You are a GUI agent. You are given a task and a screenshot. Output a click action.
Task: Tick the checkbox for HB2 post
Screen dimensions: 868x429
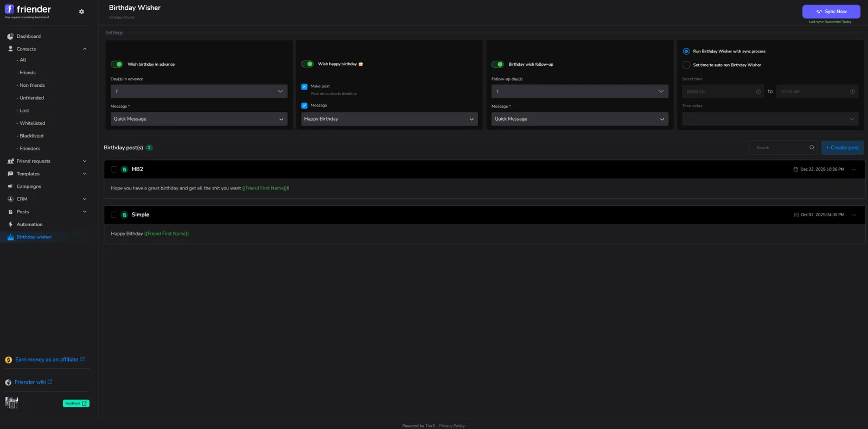tap(114, 169)
